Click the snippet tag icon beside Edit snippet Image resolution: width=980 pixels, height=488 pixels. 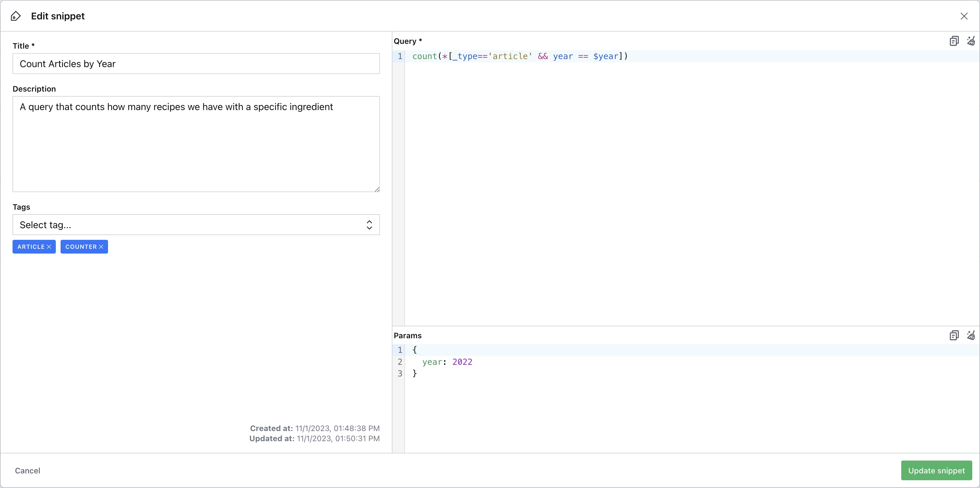16,16
